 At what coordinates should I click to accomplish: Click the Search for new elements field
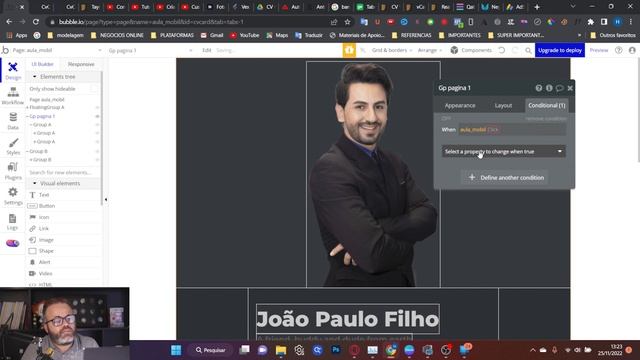[x=63, y=172]
